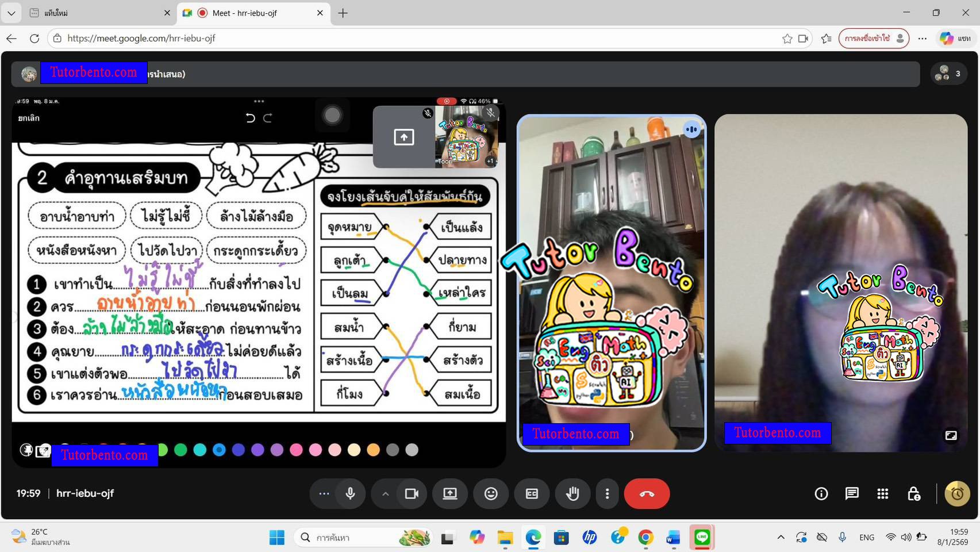Open emoji reactions panel
This screenshot has height=552, width=980.
tap(491, 493)
